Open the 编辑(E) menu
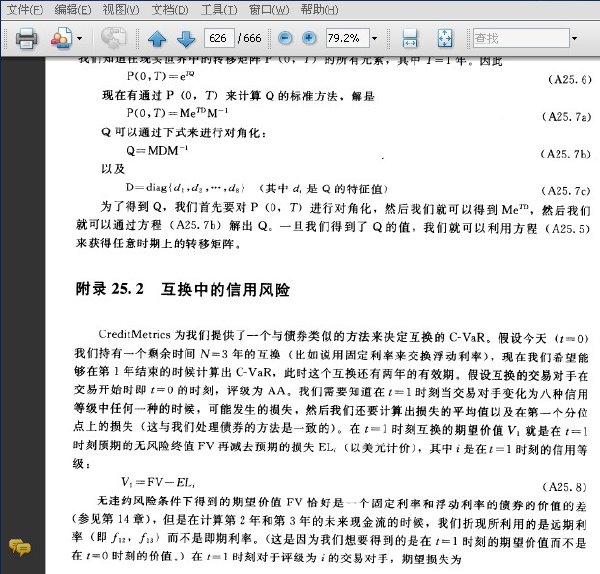The height and width of the screenshot is (574, 600). (73, 9)
